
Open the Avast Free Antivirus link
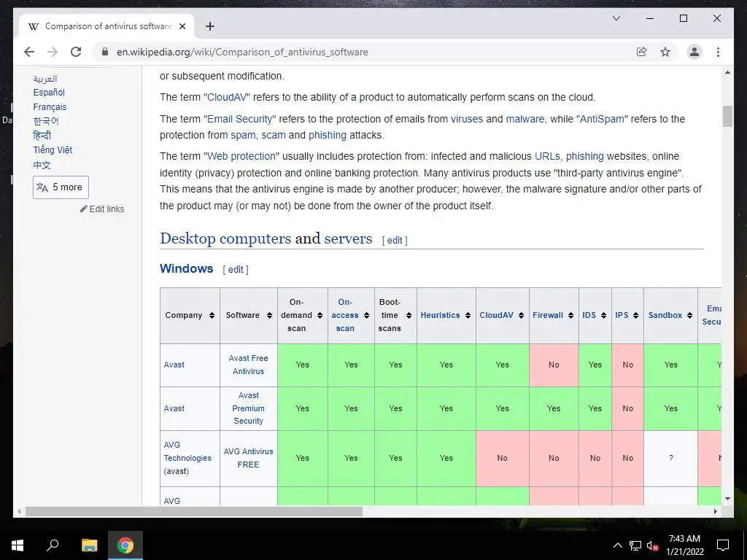(x=248, y=365)
